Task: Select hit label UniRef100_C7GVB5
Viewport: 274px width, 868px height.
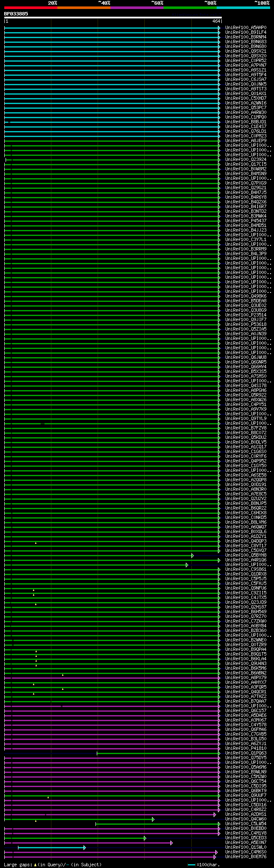Action: click(x=246, y=734)
